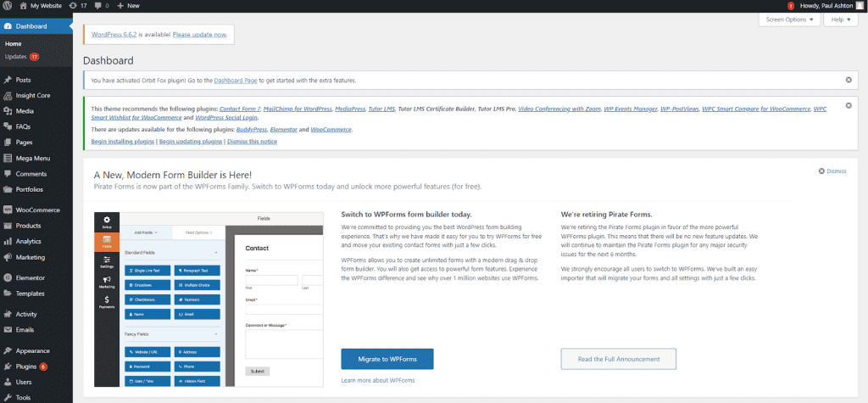This screenshot has width=868, height=403.
Task: Open the updates icon showing 17
Action: point(78,6)
